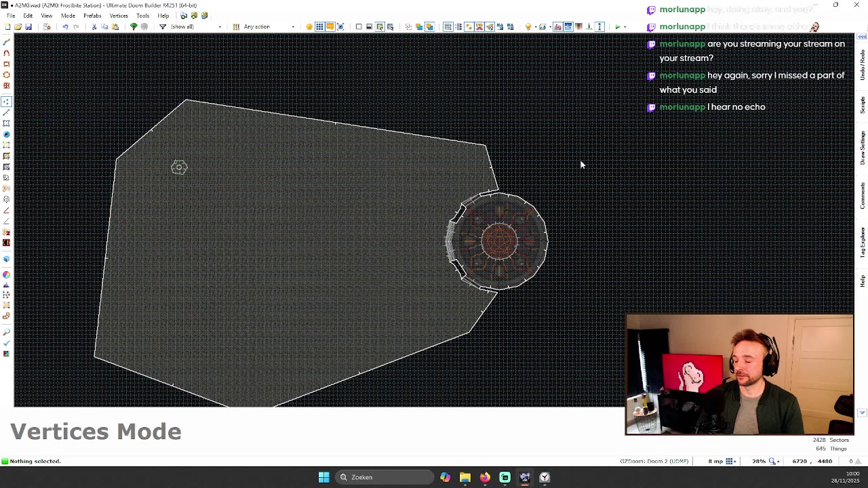Open Firefox from the taskbar
Viewport: 868px width, 488px height.
click(485, 477)
